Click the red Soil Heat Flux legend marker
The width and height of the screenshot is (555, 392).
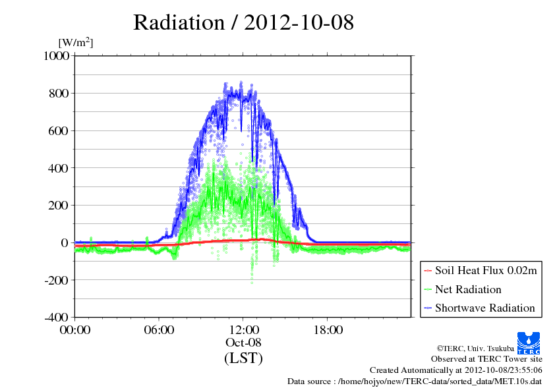click(x=428, y=271)
